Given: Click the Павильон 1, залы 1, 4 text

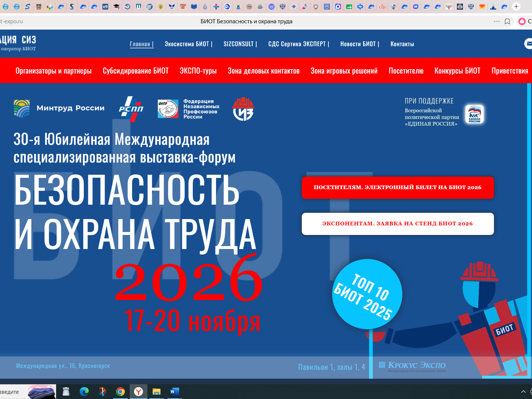Looking at the screenshot, I should (x=332, y=367).
